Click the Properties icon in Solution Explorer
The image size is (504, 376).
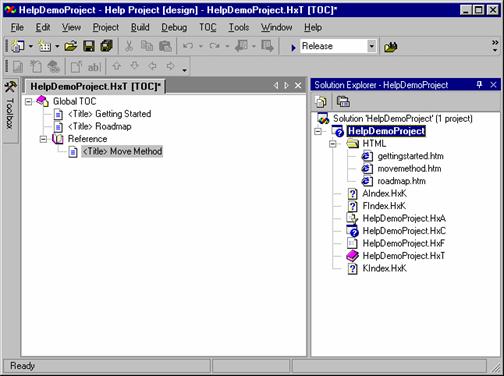(343, 102)
